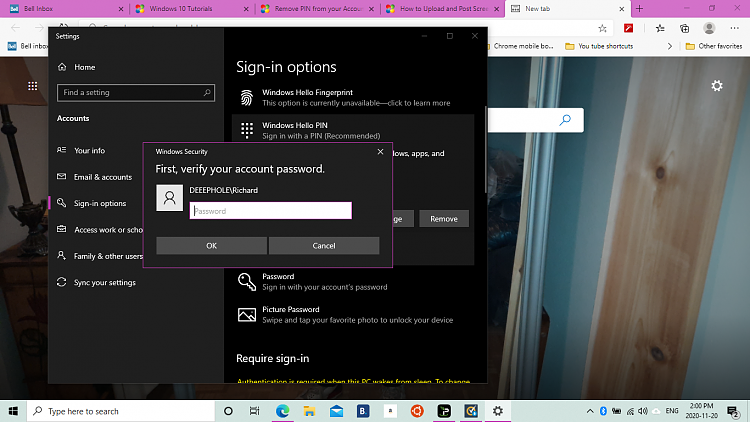Open the apps grid on new tab page
This screenshot has height=422, width=750.
point(33,86)
